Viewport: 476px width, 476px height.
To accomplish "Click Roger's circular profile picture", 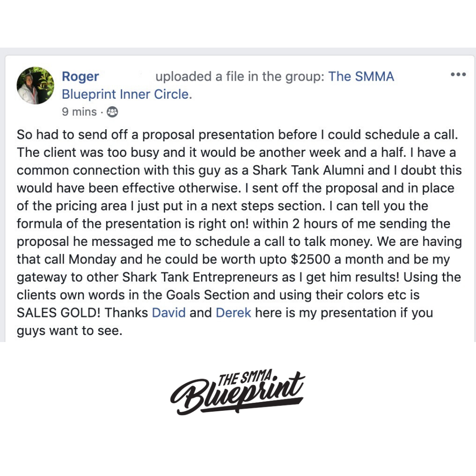I will tap(36, 86).
